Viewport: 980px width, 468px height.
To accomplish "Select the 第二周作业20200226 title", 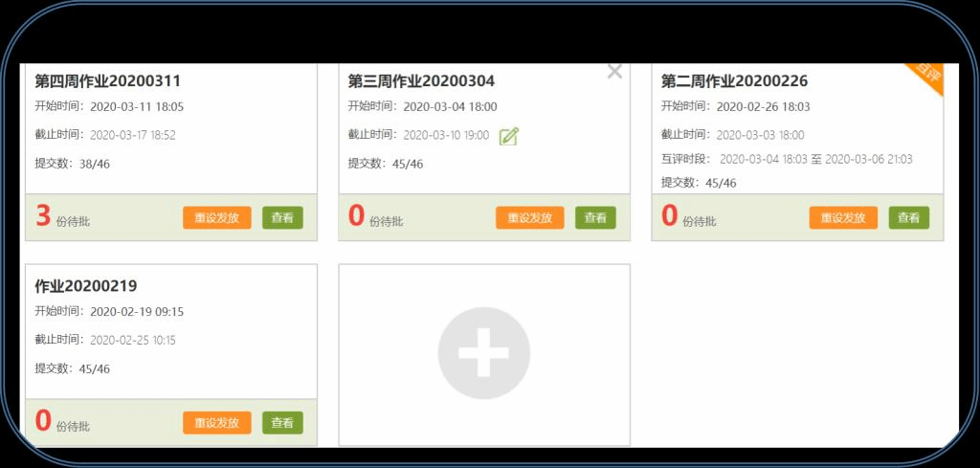I will (x=734, y=81).
